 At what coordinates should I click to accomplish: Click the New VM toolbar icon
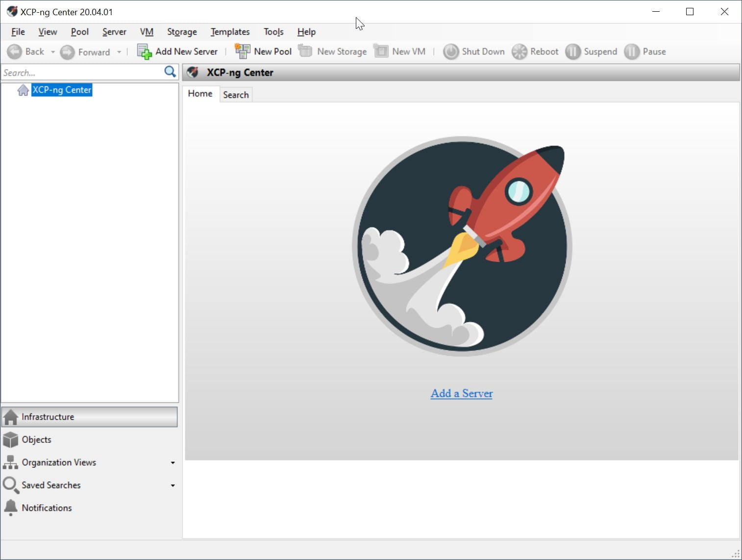tap(381, 51)
